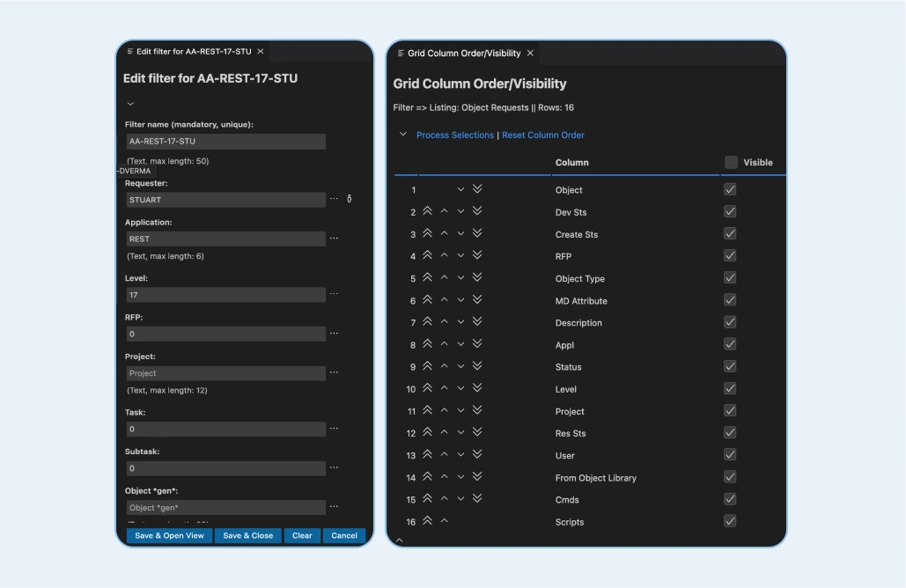Move Object column to bottom

(x=477, y=189)
